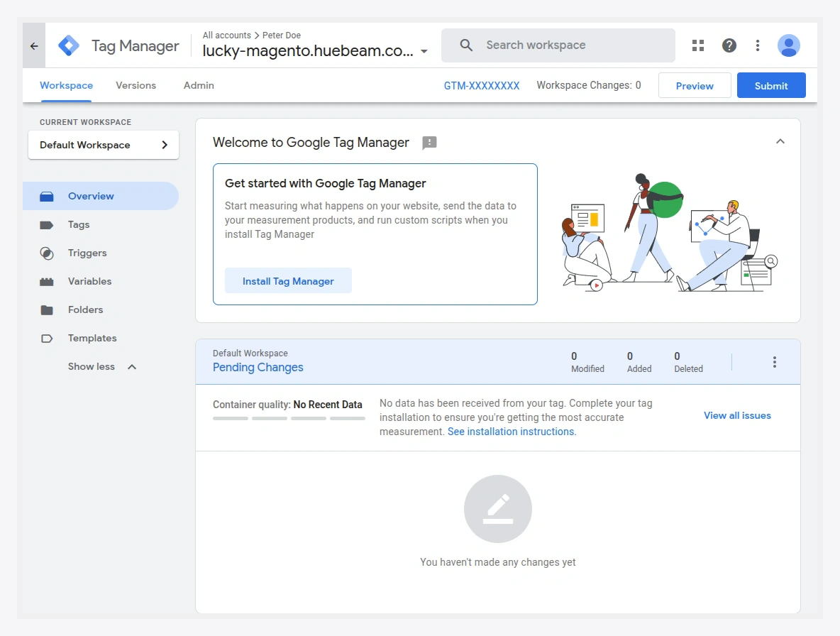Screen dimensions: 840x636
Task: Click the Triggers icon in sidebar
Action: pyautogui.click(x=47, y=253)
